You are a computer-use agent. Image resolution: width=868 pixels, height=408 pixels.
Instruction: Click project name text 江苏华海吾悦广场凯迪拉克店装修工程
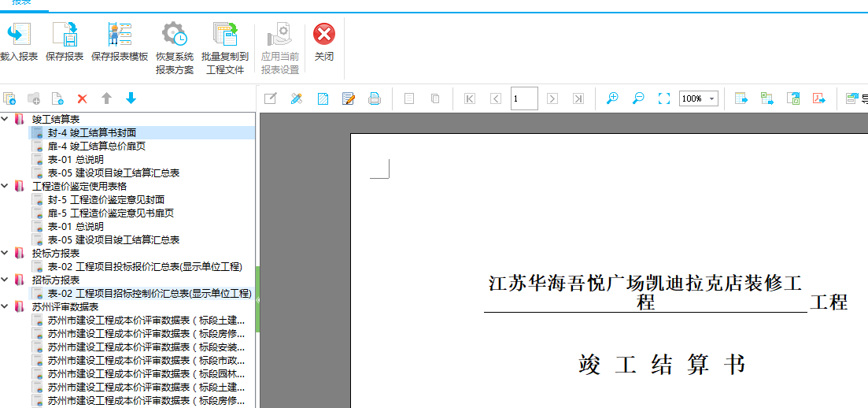[645, 292]
